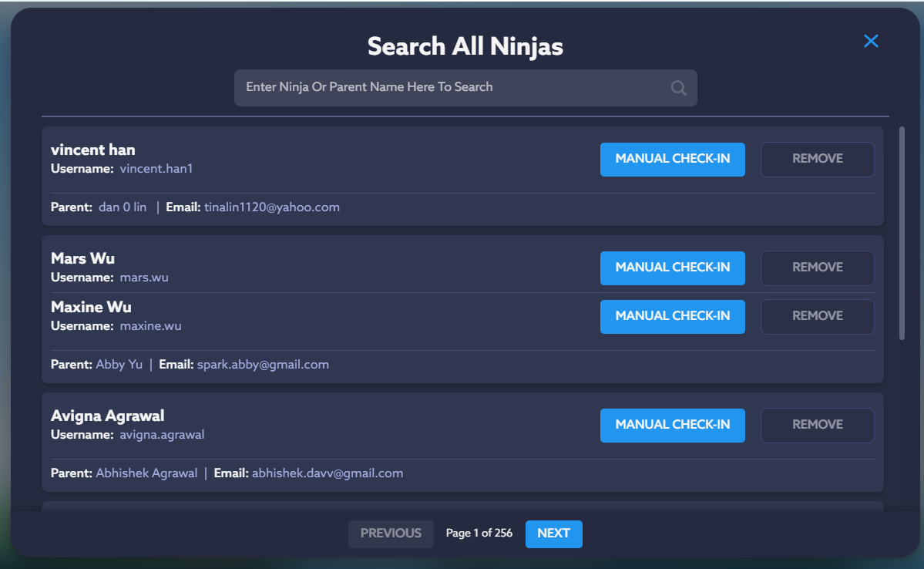
Task: Manually check in vincent han
Action: point(672,159)
